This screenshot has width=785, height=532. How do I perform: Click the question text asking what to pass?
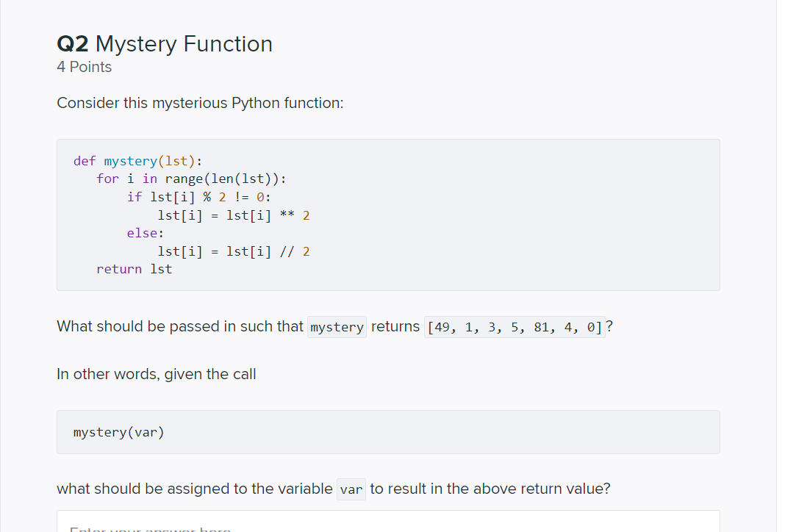pos(184,326)
